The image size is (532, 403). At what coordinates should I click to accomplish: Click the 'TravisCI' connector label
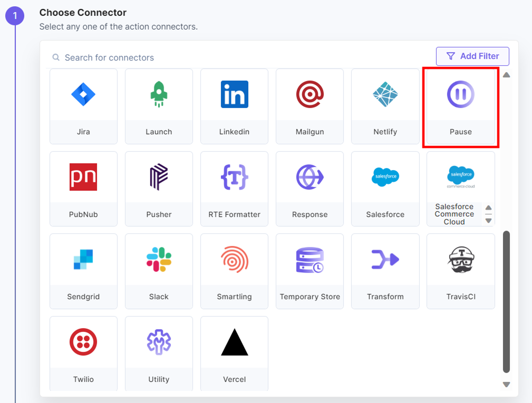click(x=461, y=297)
